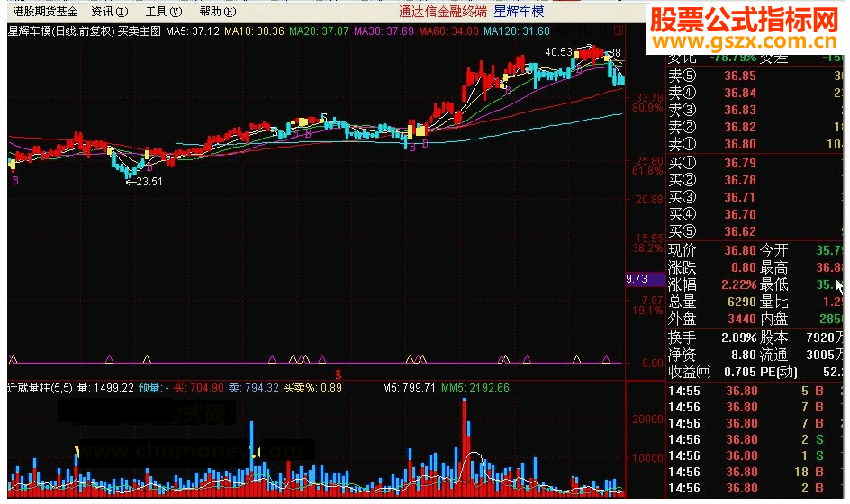Select the 卖⑤ 36.85 ask row
850x504 pixels.
pyautogui.click(x=755, y=76)
